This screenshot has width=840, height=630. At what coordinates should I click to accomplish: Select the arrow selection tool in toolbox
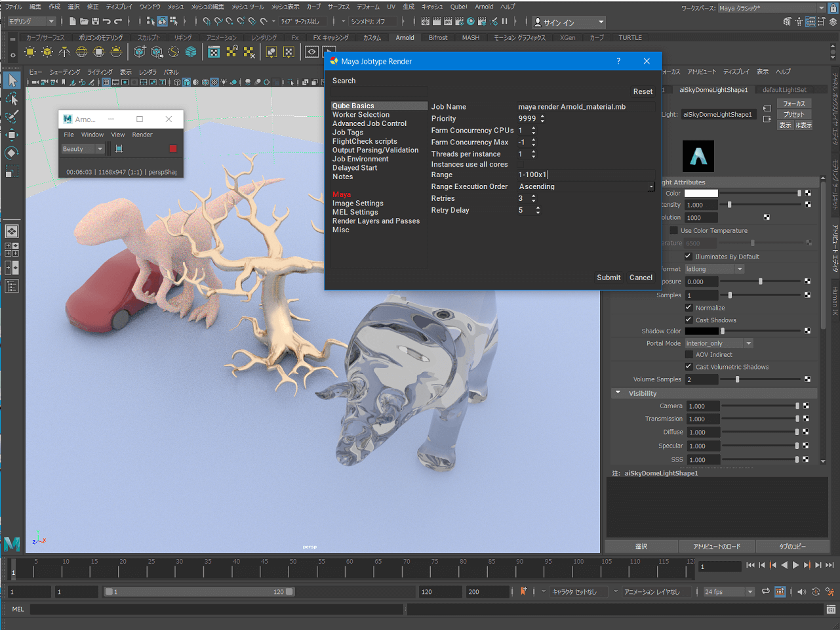[12, 81]
